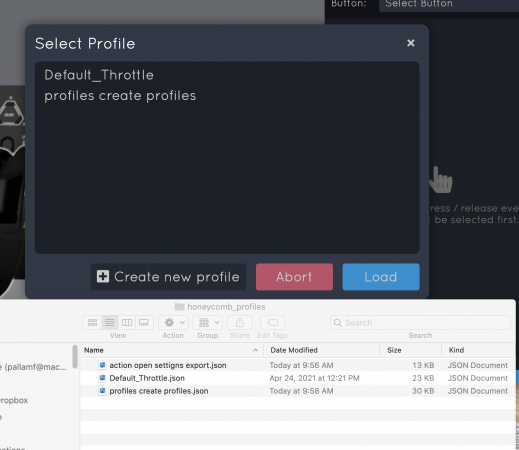Click the ropbox sidebar item
Screen dimensions: 519x450
[x=14, y=400]
